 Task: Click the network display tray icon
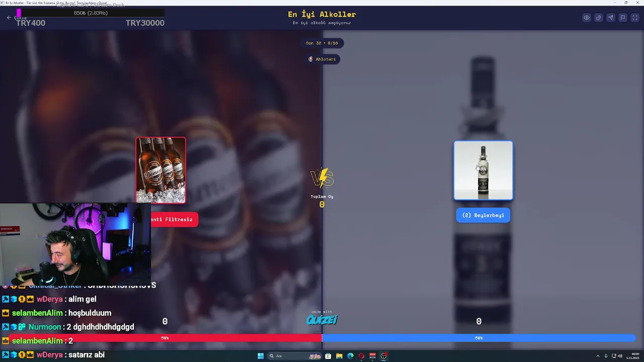click(x=614, y=356)
